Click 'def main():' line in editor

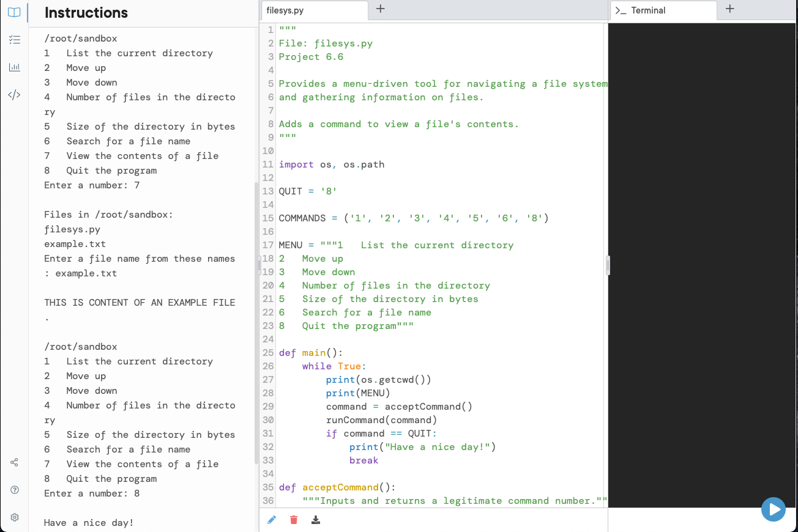click(311, 353)
